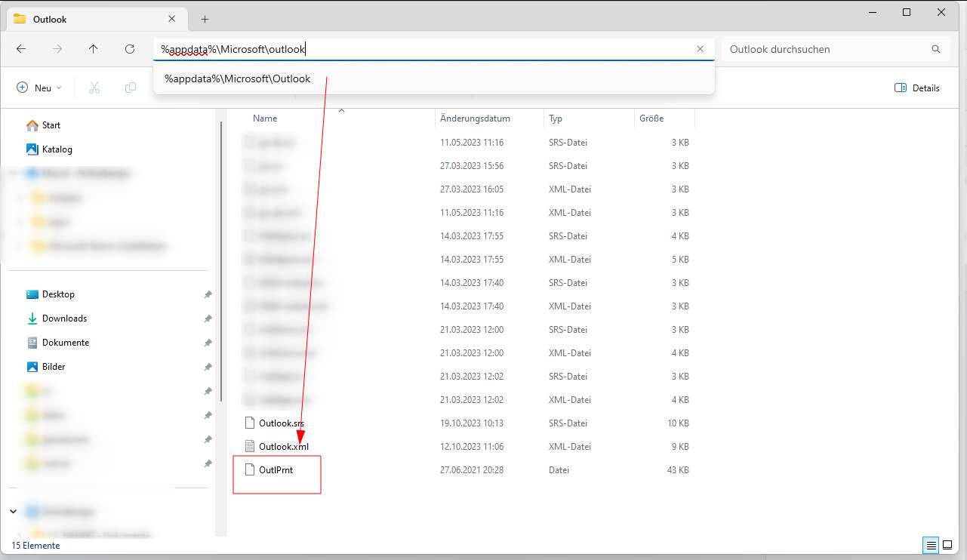
Task: Click the search magnifier icon
Action: click(x=936, y=49)
